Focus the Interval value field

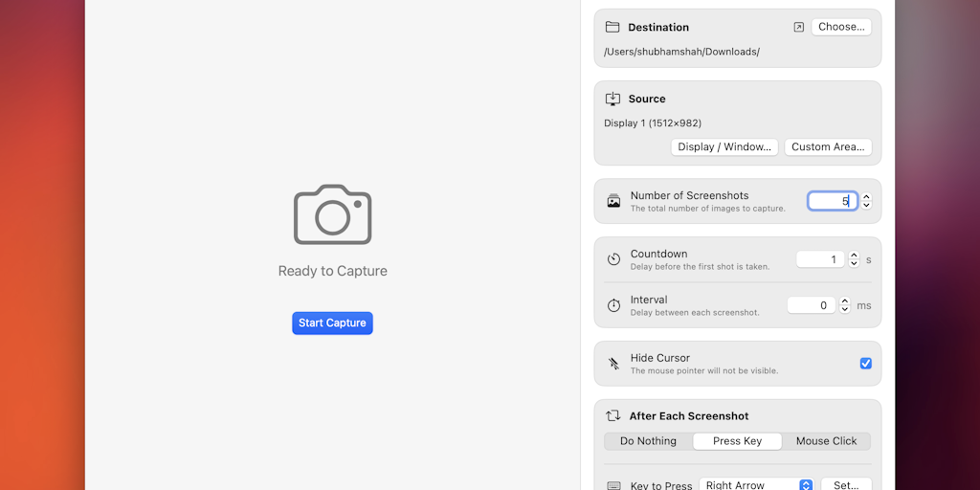coord(812,305)
